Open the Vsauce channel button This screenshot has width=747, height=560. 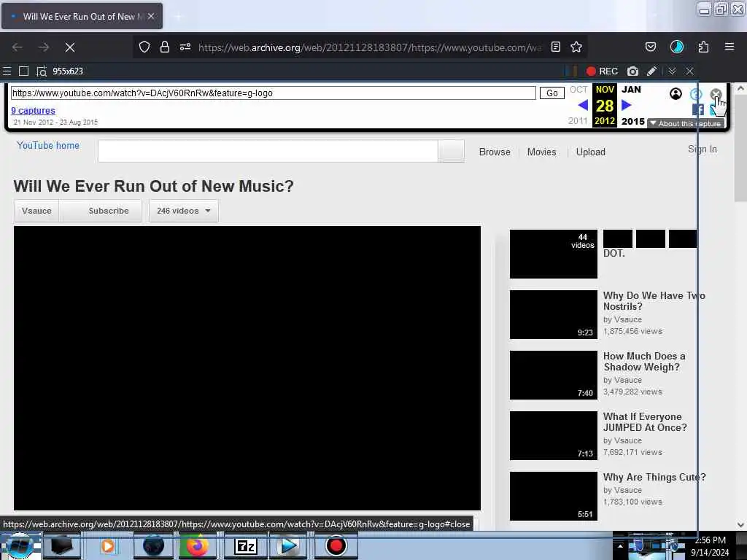point(36,211)
